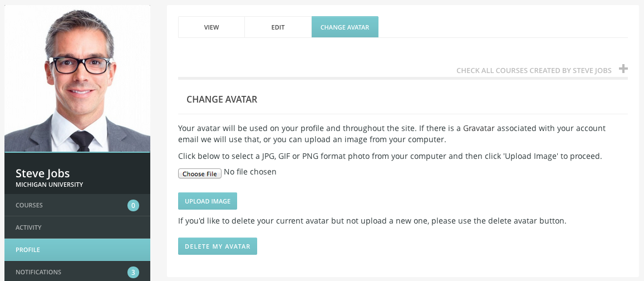
Task: Click the Change Avatar section heading
Action: click(x=222, y=100)
